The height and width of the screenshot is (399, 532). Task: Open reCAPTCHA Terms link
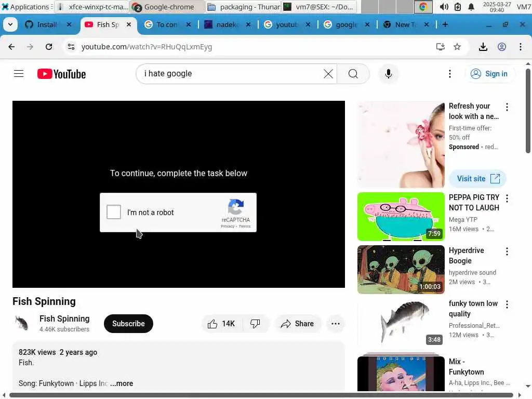tap(245, 227)
